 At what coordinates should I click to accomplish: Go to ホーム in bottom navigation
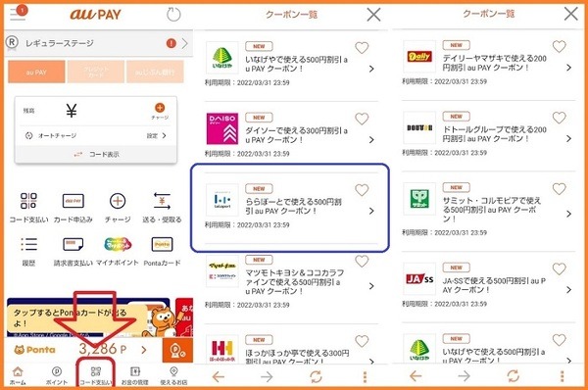click(x=18, y=375)
